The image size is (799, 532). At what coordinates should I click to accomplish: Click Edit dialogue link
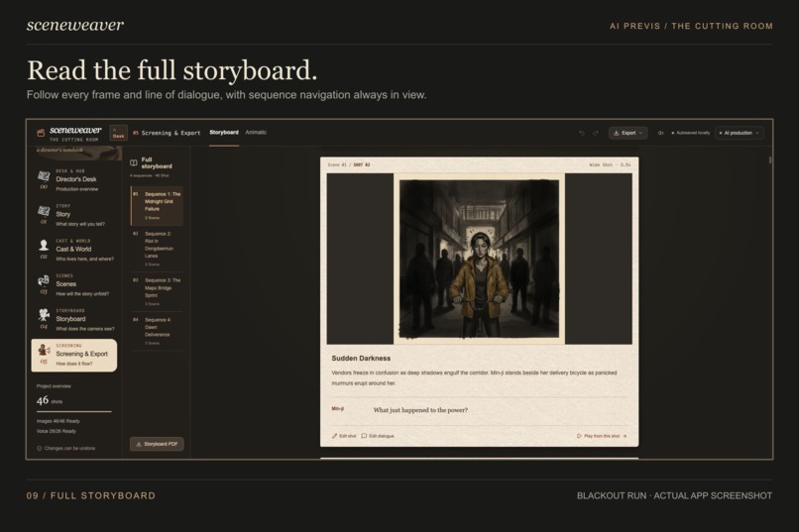tap(378, 436)
